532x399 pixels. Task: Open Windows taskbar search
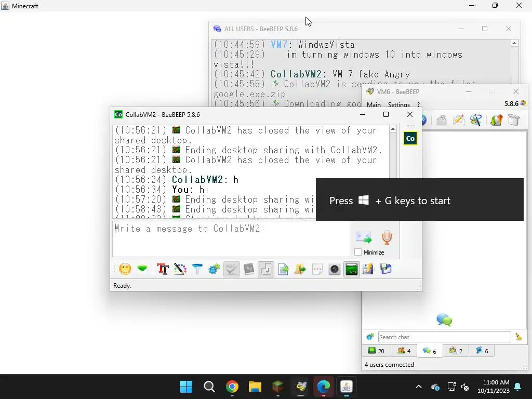coord(209,387)
